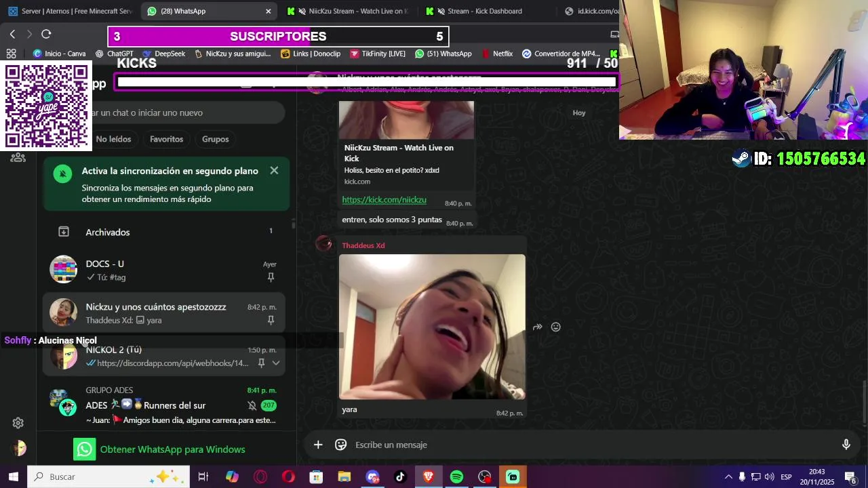Record a voice message with microphone
Image resolution: width=868 pixels, height=488 pixels.
point(846,445)
